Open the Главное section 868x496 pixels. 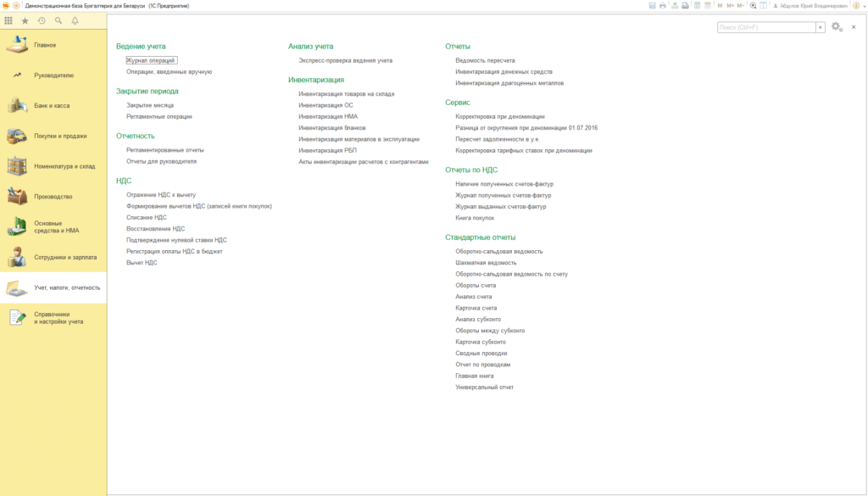coord(53,45)
